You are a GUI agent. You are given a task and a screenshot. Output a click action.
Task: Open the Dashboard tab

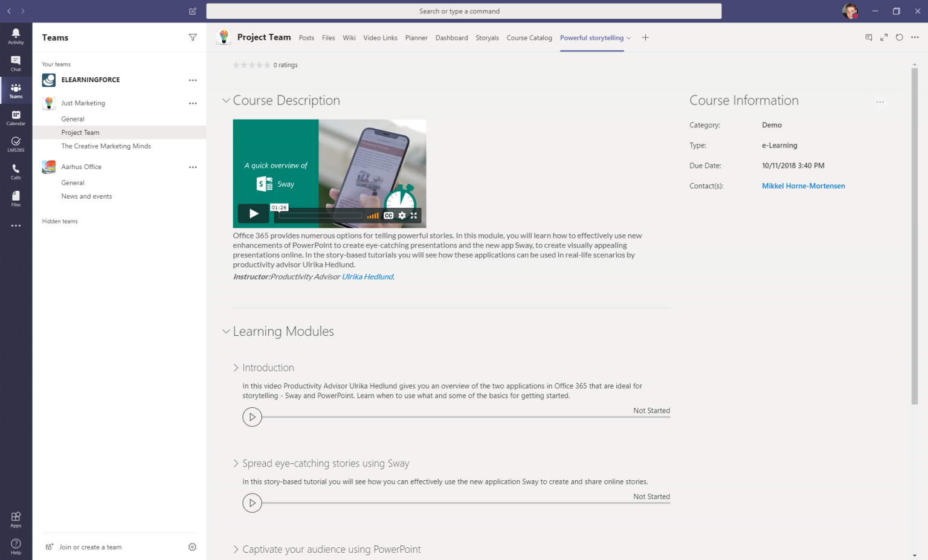click(452, 37)
